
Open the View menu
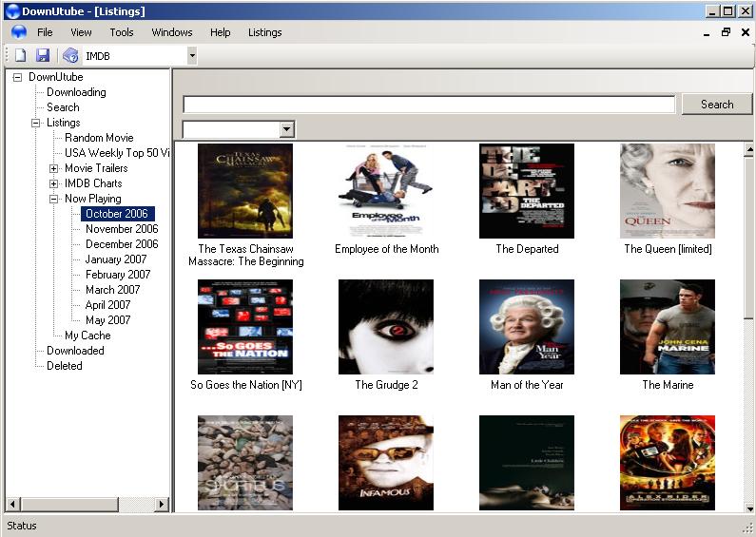(x=81, y=32)
